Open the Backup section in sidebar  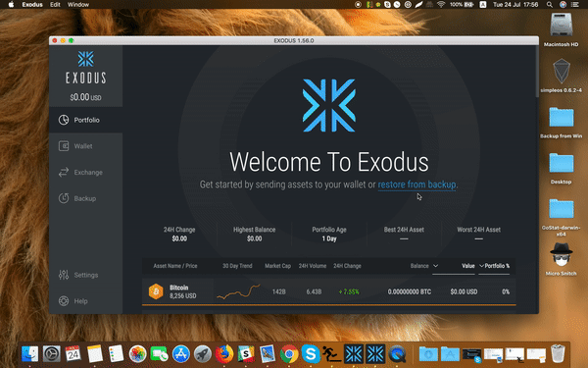click(85, 198)
